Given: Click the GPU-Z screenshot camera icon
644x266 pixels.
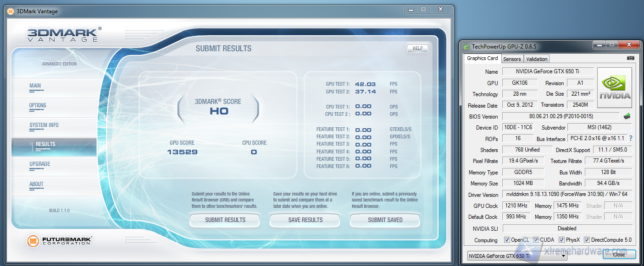Looking at the screenshot, I should pos(630,58).
